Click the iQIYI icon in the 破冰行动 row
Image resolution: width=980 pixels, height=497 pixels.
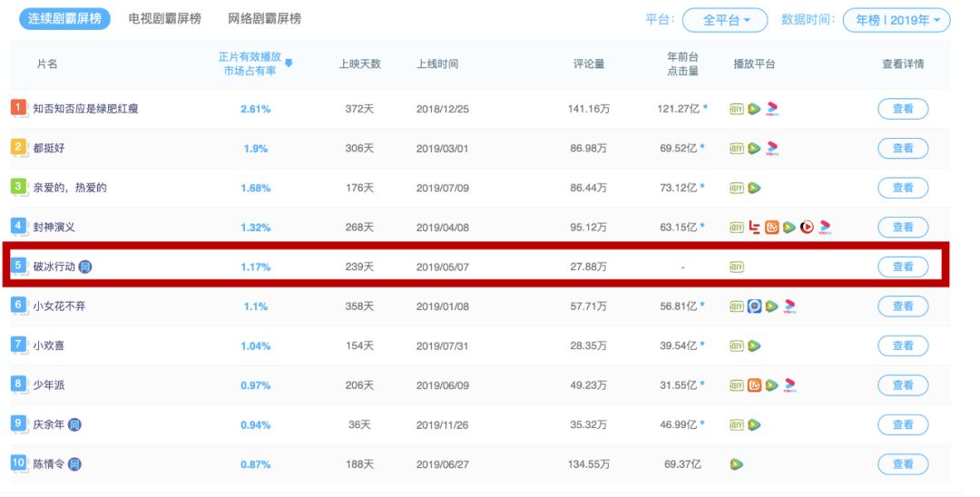coord(737,268)
